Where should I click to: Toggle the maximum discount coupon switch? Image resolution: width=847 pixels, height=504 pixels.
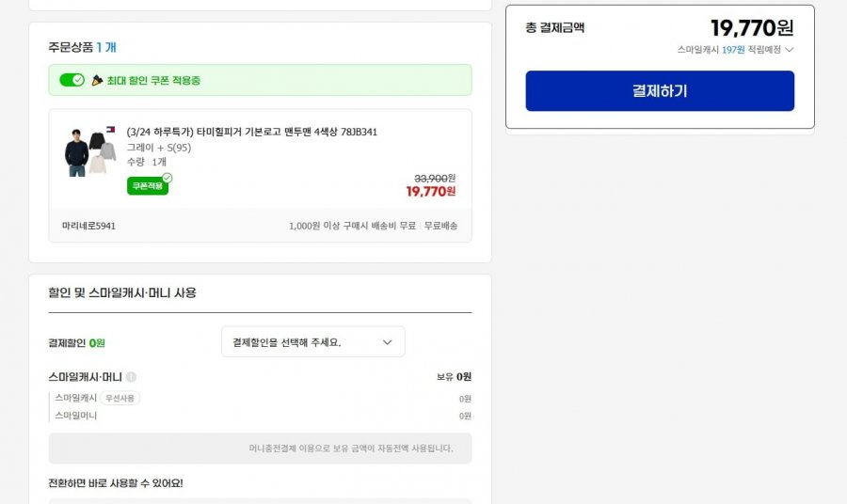coord(72,80)
